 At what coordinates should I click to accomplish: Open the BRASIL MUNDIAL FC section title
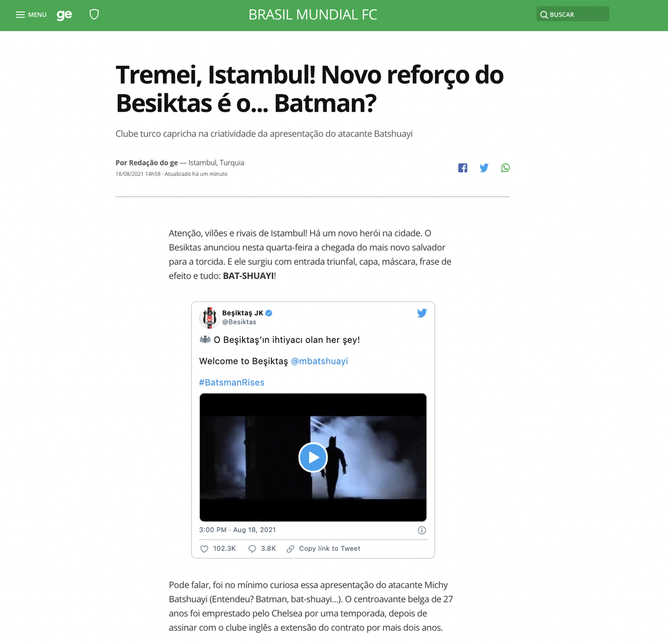(313, 15)
